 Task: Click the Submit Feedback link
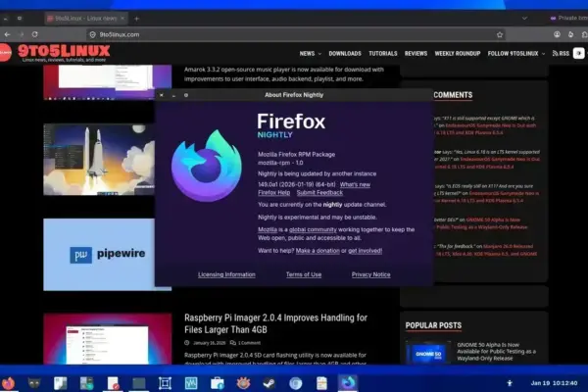tap(319, 193)
